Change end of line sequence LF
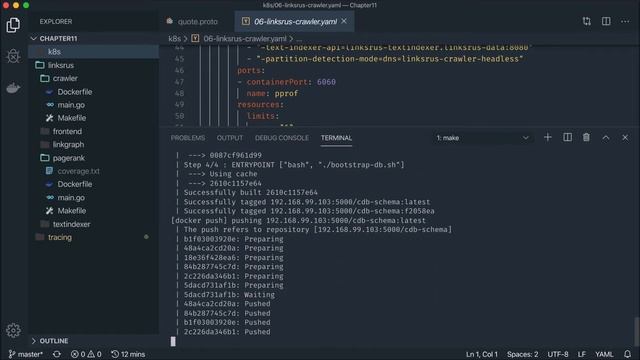This screenshot has height=360, width=640. [x=582, y=354]
